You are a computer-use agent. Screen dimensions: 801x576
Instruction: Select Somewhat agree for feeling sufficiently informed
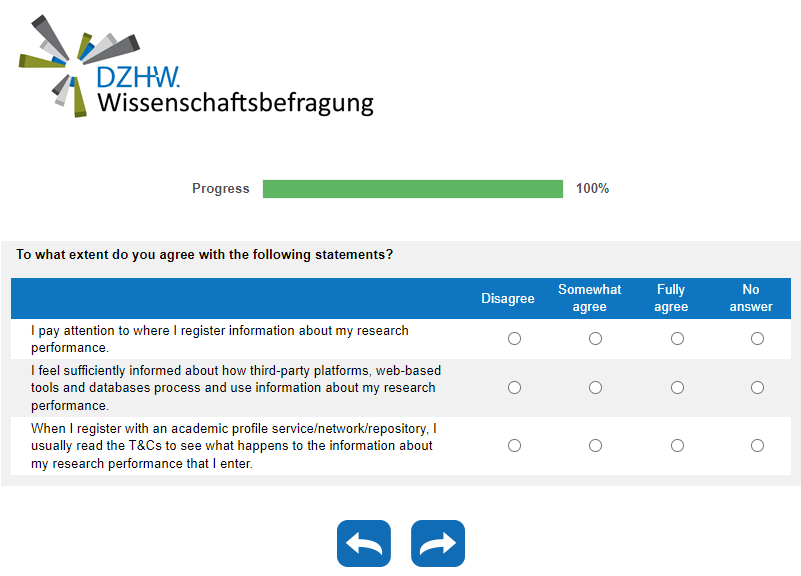pyautogui.click(x=595, y=387)
